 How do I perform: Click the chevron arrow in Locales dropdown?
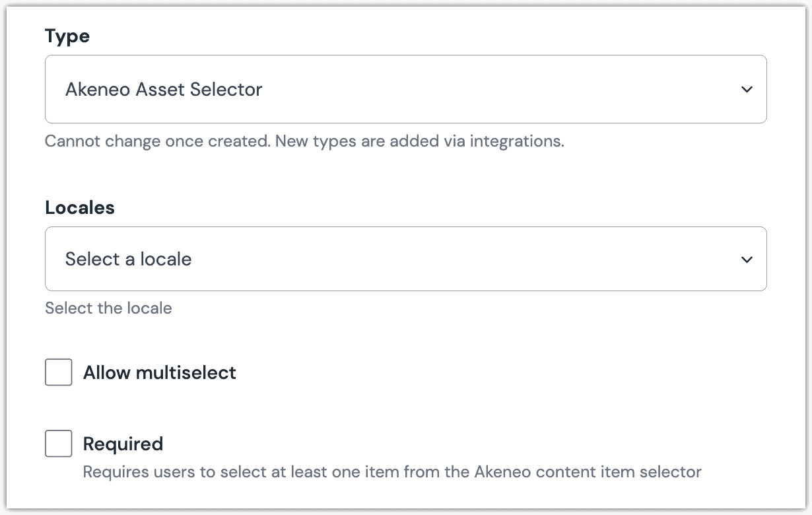click(747, 259)
